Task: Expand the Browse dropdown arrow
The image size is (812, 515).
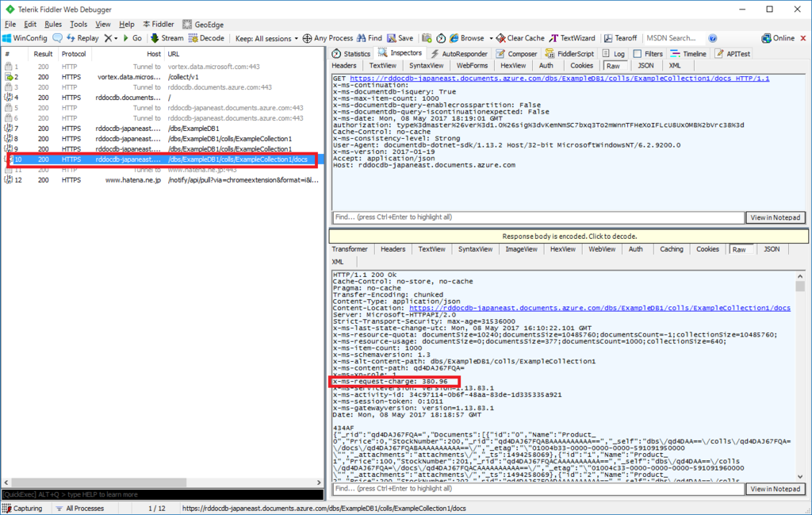Action: point(490,38)
